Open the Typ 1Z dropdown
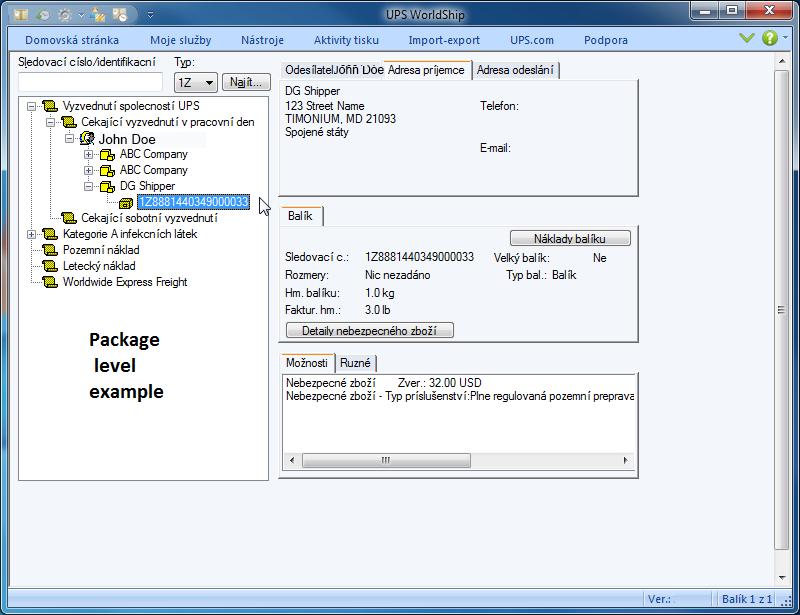The width and height of the screenshot is (800, 615). coord(196,82)
